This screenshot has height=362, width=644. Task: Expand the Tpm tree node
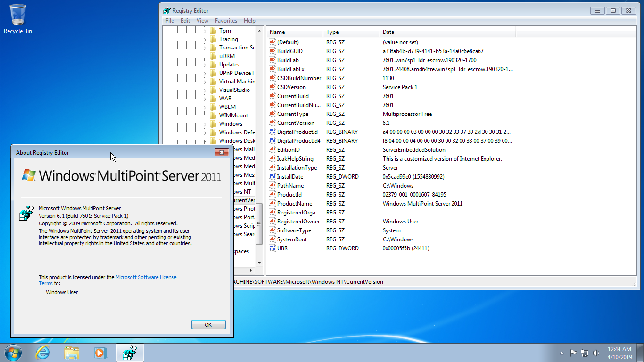pos(205,31)
